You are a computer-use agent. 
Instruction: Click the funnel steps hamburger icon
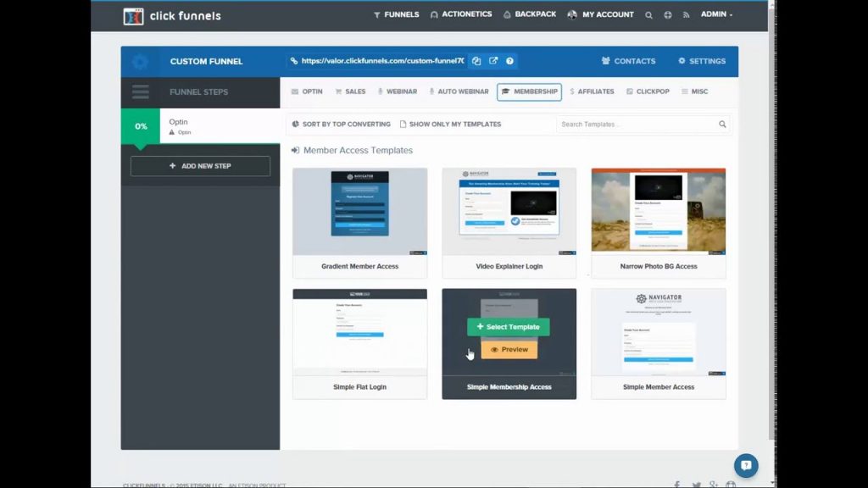tap(141, 92)
